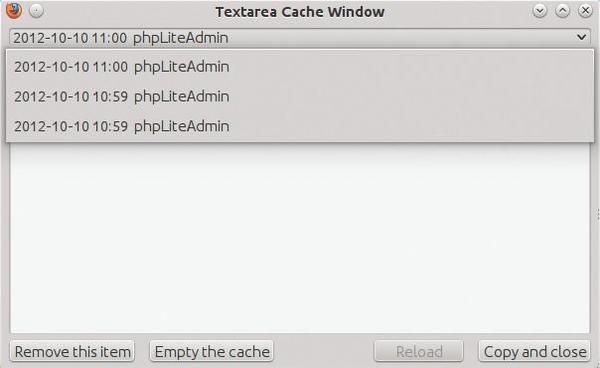Empty the cache
Viewport: 600px width, 368px height.
pos(212,351)
